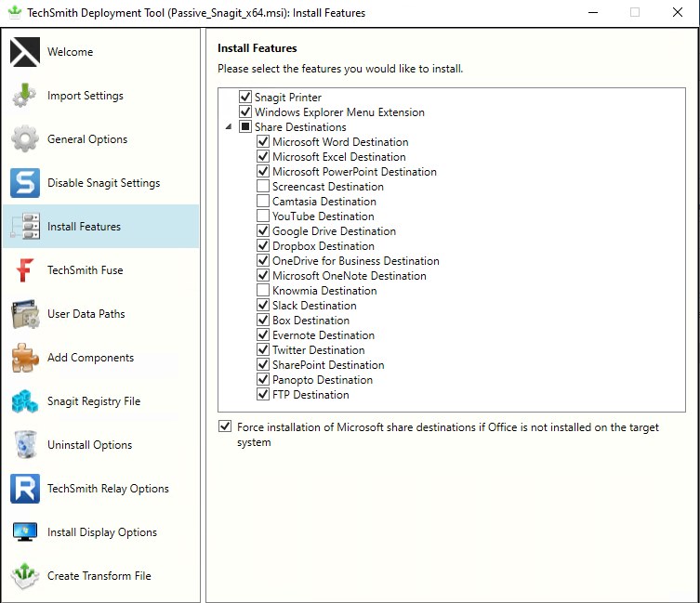Uncheck Microsoft Excel Destination
Image resolution: width=700 pixels, height=603 pixels.
point(263,156)
